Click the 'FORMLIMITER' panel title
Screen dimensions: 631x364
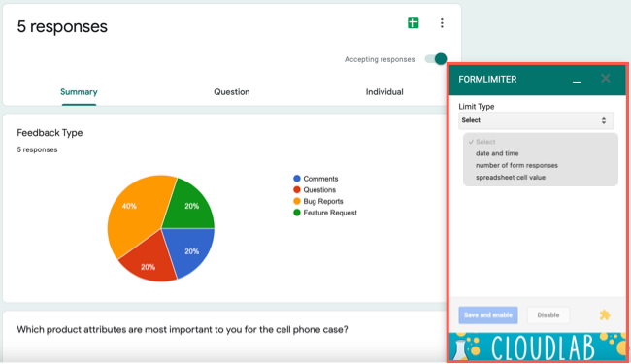click(x=487, y=80)
